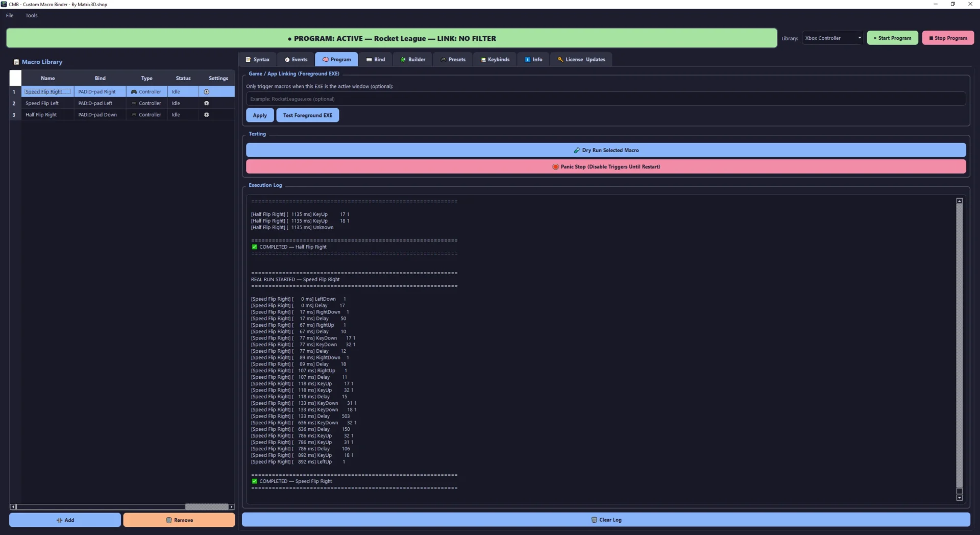The height and width of the screenshot is (535, 980).
Task: Click macro table scrollbar right arrow
Action: pyautogui.click(x=231, y=507)
